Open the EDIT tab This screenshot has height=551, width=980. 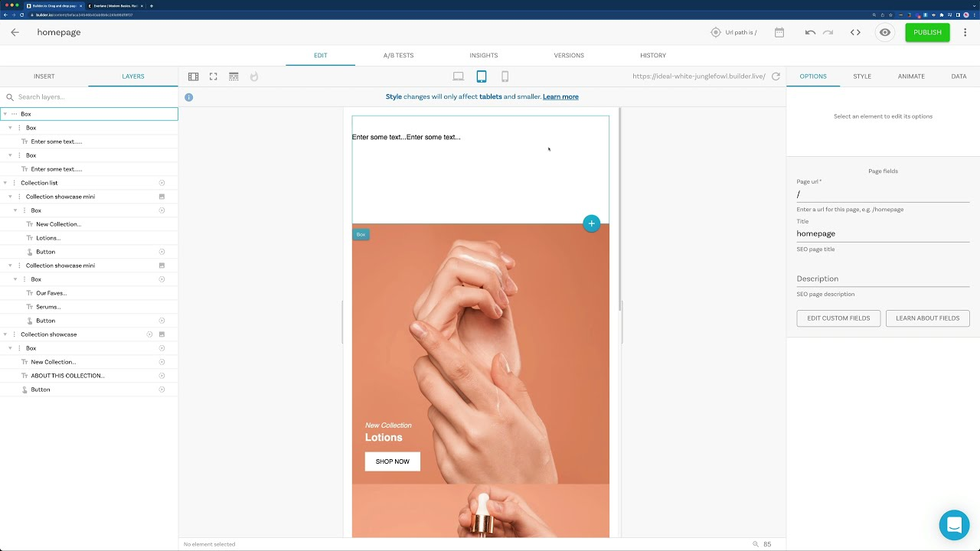[320, 56]
